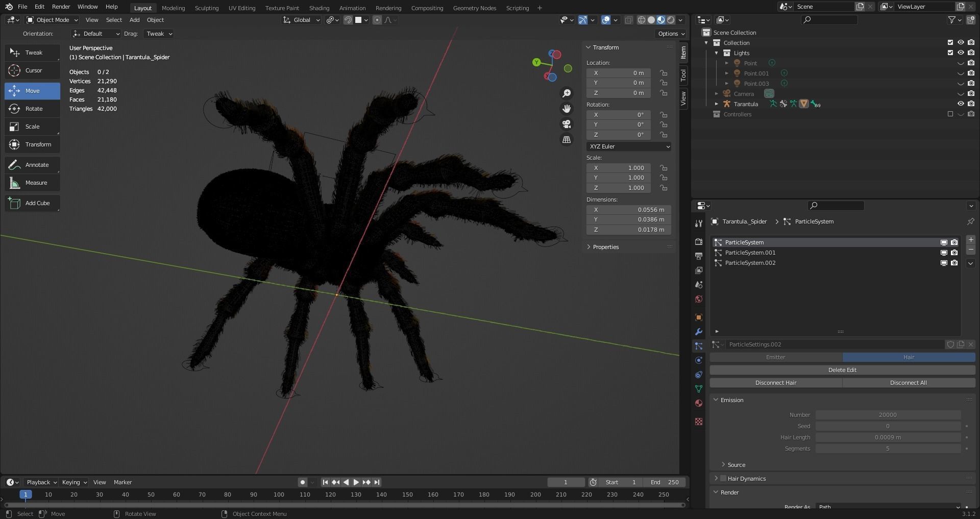Open the Render menu
The height and width of the screenshot is (519, 980).
coord(61,7)
